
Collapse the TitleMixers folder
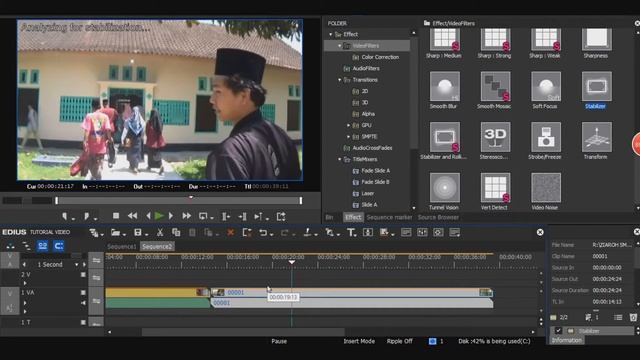click(x=340, y=159)
